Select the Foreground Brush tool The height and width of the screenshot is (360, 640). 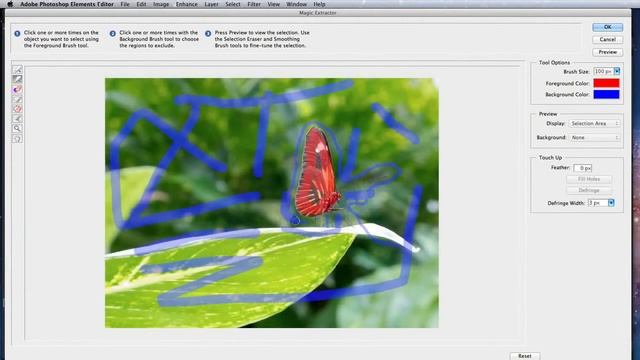coord(17,70)
